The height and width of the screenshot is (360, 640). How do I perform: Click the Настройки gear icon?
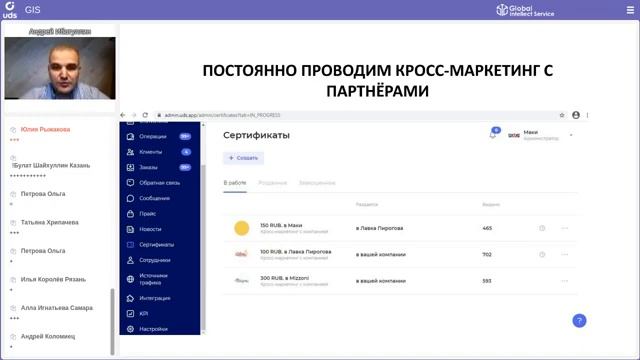130,329
